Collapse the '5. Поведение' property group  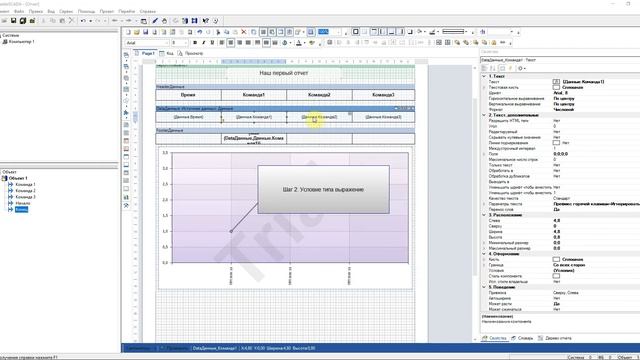coord(484,287)
